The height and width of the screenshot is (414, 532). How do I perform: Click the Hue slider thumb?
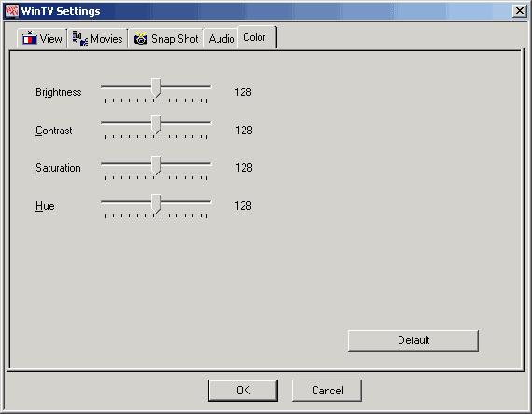click(x=156, y=203)
